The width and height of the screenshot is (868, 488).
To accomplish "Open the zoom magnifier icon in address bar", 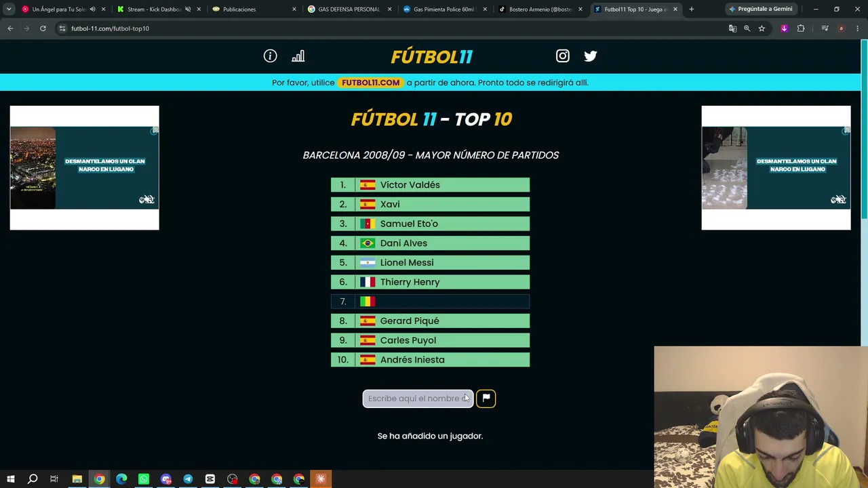I will (747, 28).
